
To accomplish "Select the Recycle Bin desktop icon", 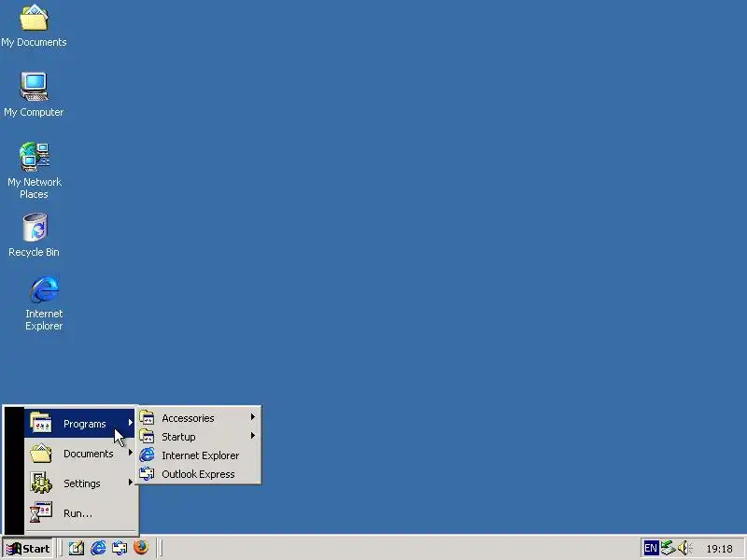I will (35, 235).
